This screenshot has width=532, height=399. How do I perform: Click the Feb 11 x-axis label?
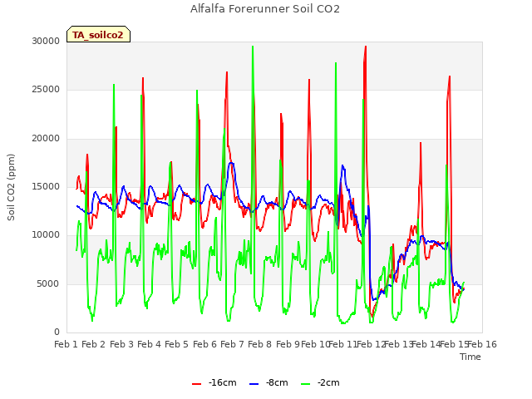coord(342,345)
